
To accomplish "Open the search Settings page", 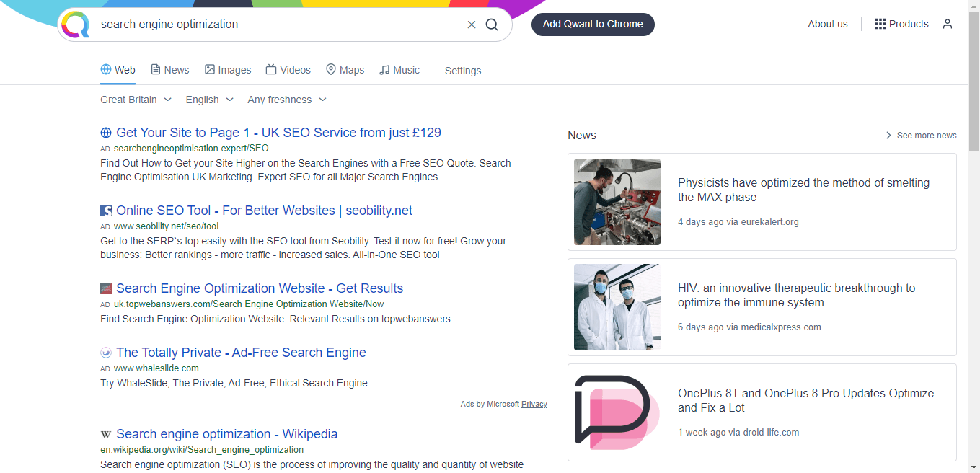I will (x=462, y=70).
